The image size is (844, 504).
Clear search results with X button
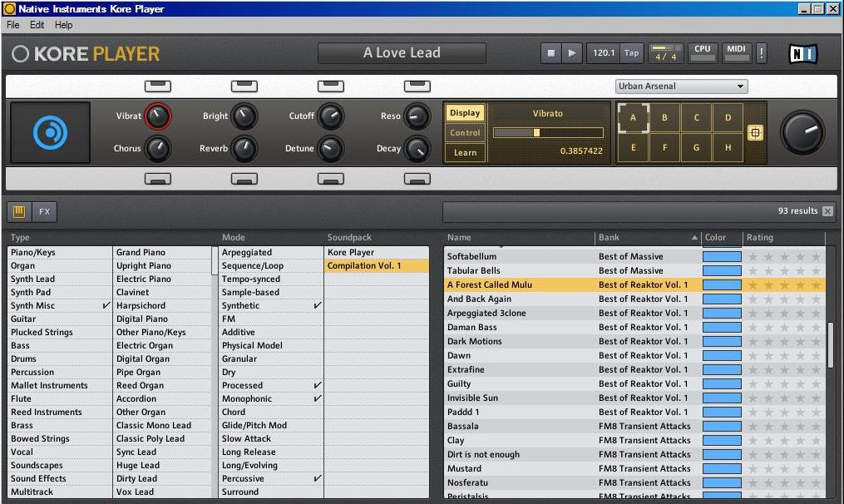(x=828, y=211)
